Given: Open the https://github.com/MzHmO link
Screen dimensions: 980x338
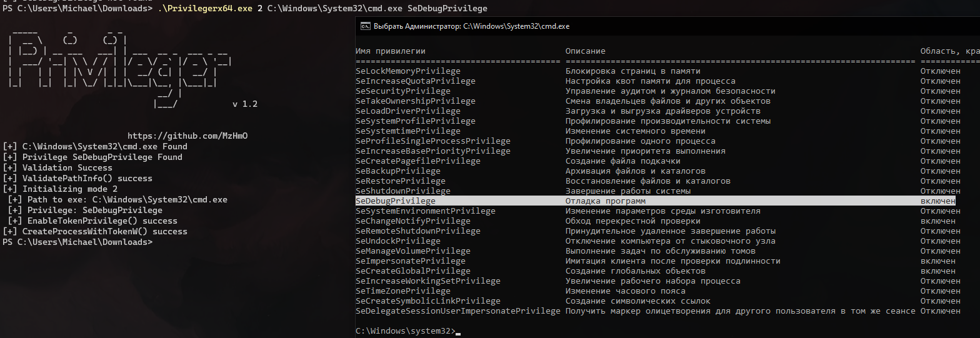Looking at the screenshot, I should 187,136.
